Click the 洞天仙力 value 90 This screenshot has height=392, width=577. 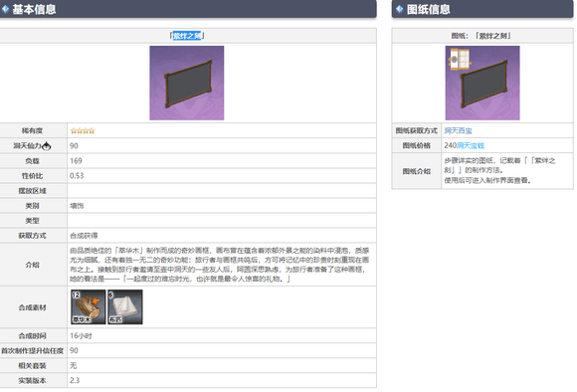[x=74, y=146]
